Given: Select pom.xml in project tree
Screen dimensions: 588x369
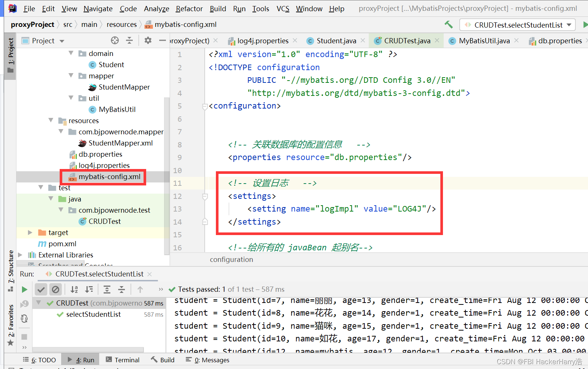Looking at the screenshot, I should point(62,244).
